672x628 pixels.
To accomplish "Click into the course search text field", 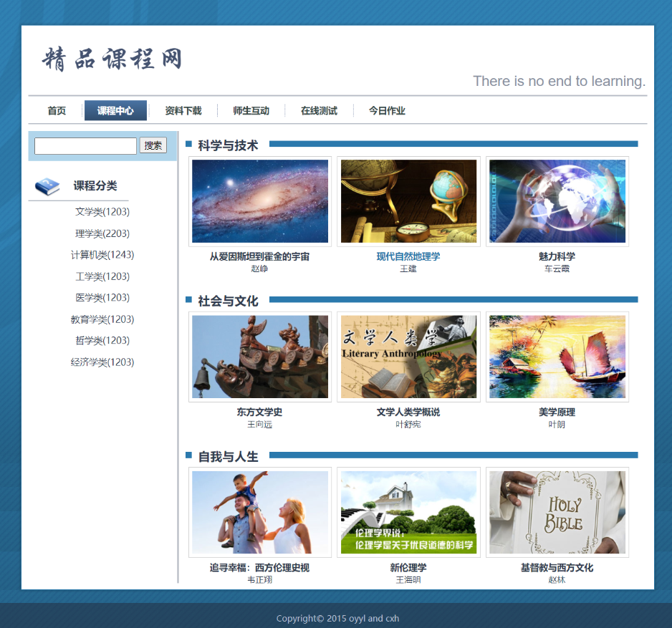I will (x=85, y=146).
